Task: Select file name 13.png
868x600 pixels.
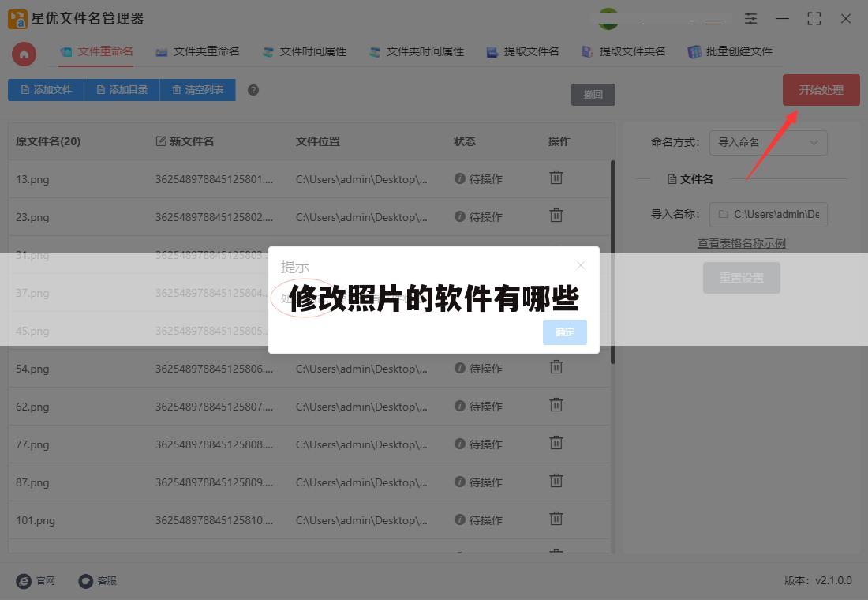Action: [32, 179]
